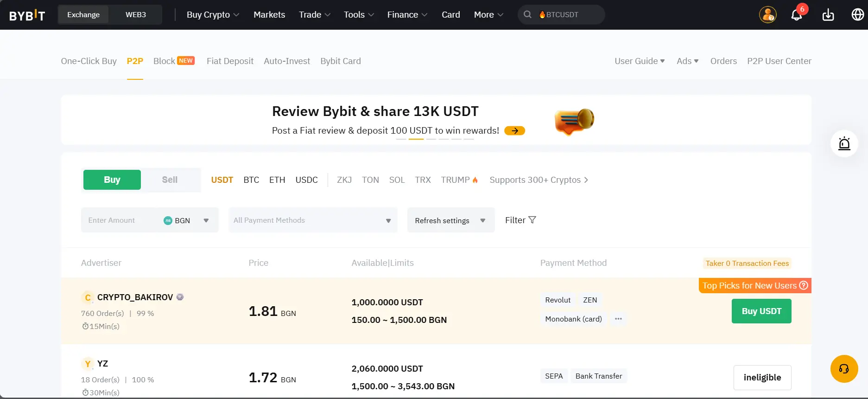The height and width of the screenshot is (399, 868).
Task: Expand the Finance menu
Action: pyautogui.click(x=407, y=15)
